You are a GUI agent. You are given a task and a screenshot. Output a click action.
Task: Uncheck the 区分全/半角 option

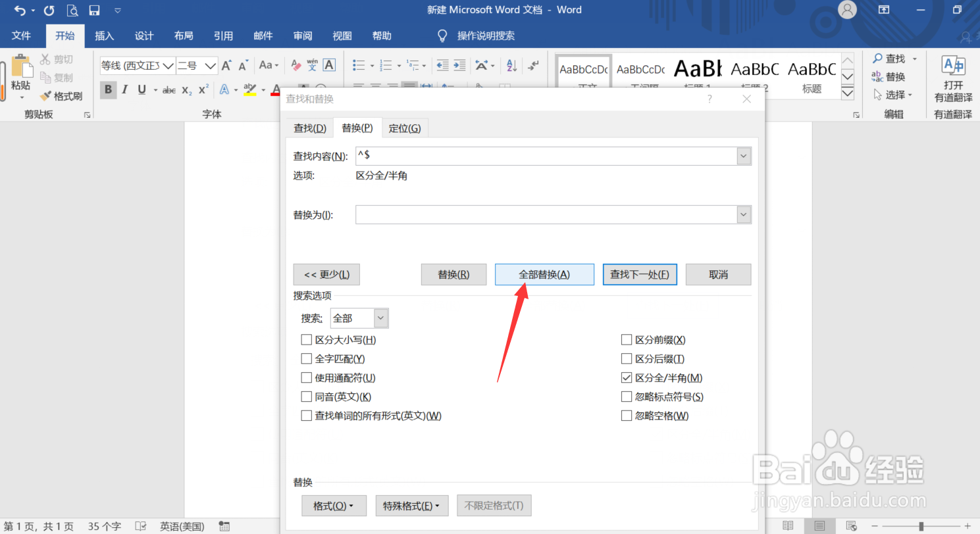pyautogui.click(x=626, y=377)
